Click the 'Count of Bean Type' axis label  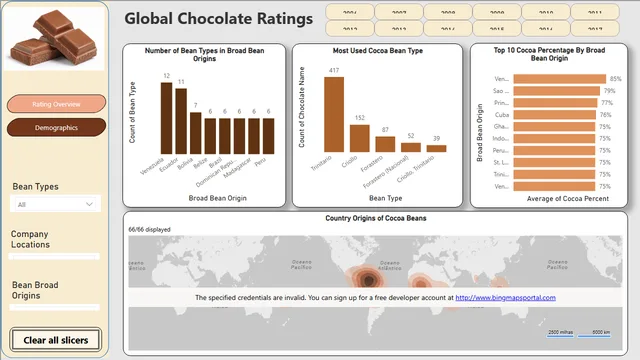pos(132,112)
